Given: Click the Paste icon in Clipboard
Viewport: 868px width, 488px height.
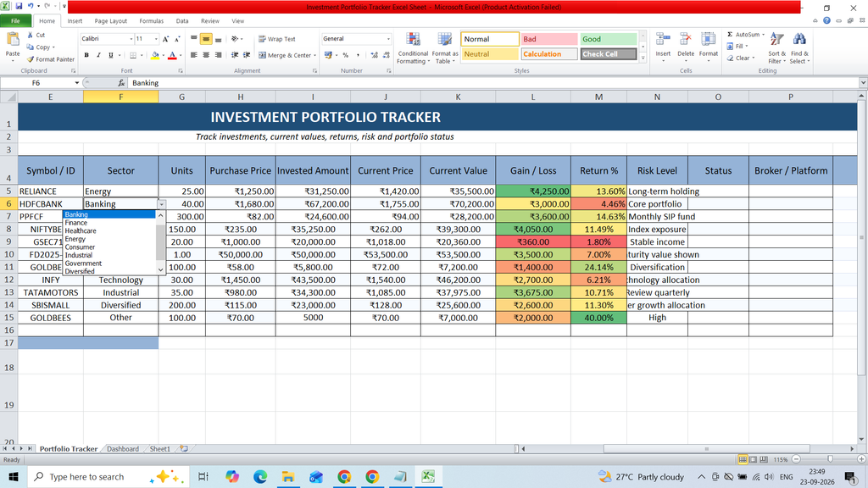Looking at the screenshot, I should 12,41.
